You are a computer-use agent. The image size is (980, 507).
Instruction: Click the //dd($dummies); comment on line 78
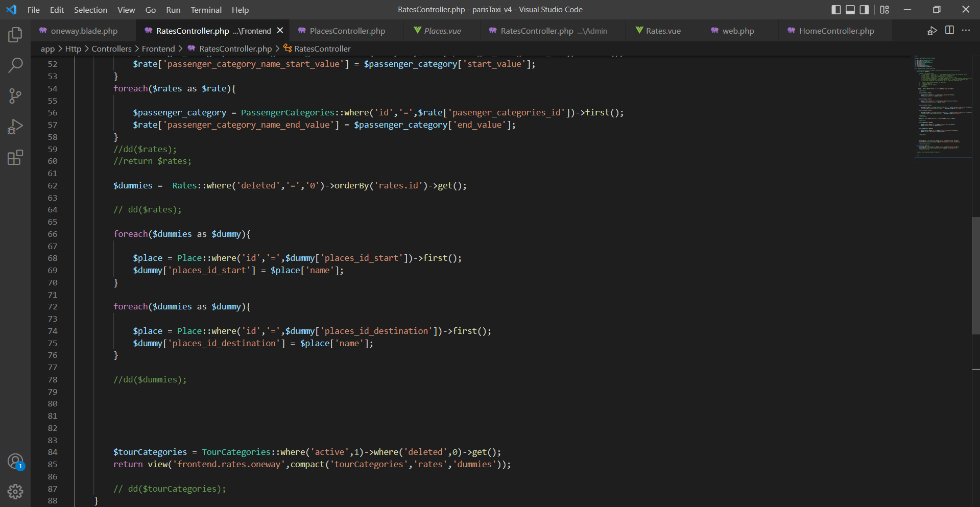[x=150, y=380]
